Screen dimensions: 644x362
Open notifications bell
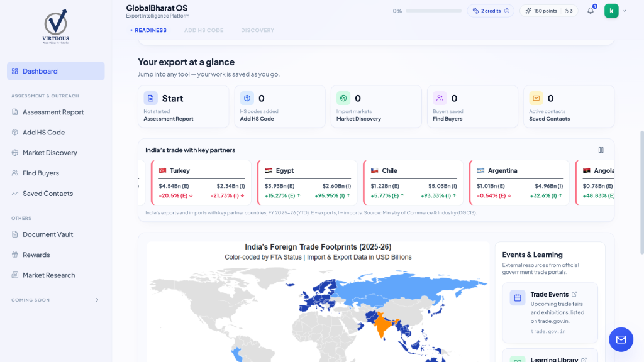pyautogui.click(x=591, y=11)
